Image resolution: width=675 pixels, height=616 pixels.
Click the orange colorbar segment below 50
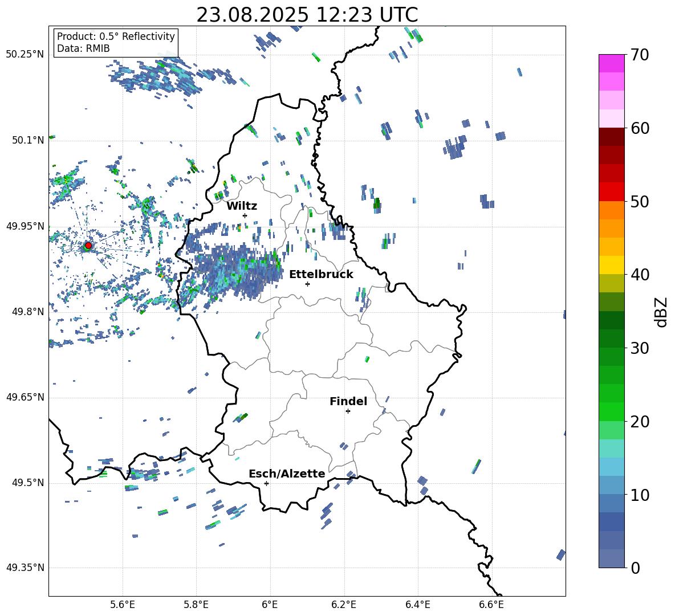coord(612,210)
